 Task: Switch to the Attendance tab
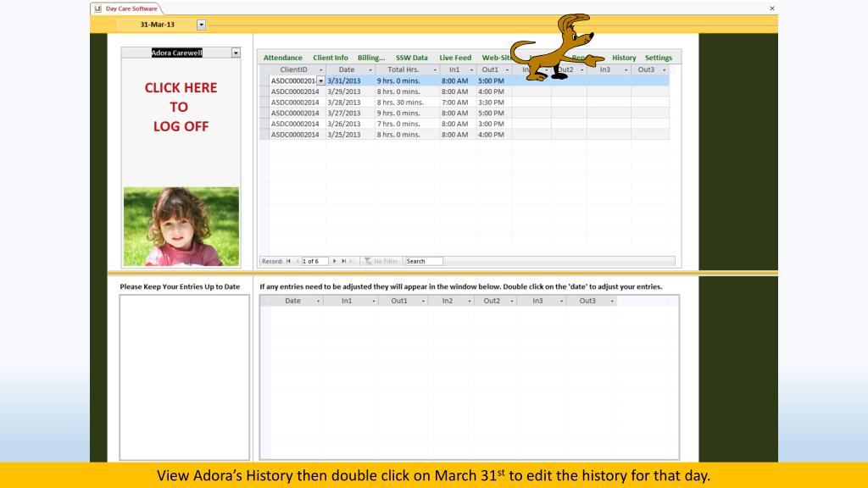pos(283,58)
